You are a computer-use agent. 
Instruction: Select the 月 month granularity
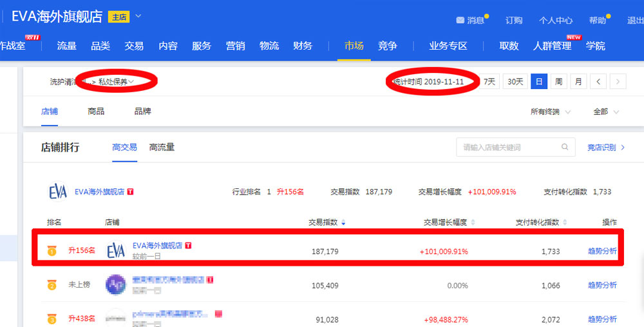tap(578, 81)
